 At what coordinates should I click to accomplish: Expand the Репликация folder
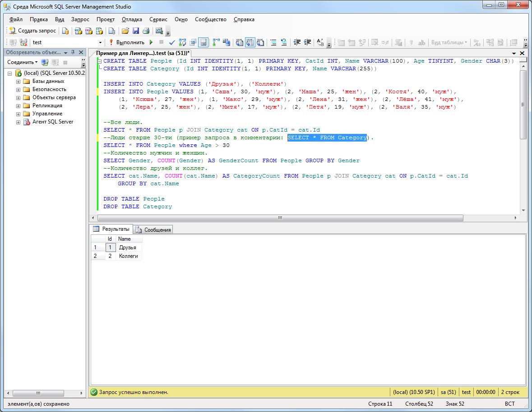tap(18, 106)
